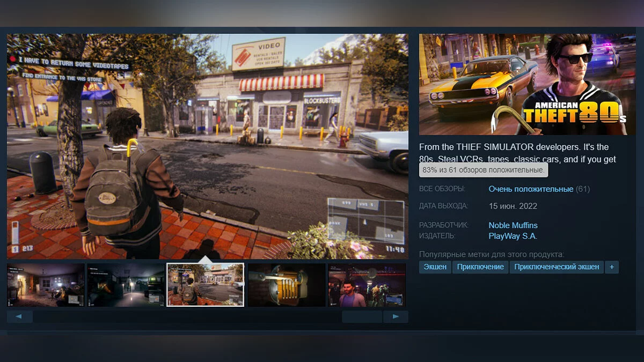This screenshot has height=362, width=644.
Task: Click the 83% из 61 обзоров tooltip
Action: pos(483,170)
